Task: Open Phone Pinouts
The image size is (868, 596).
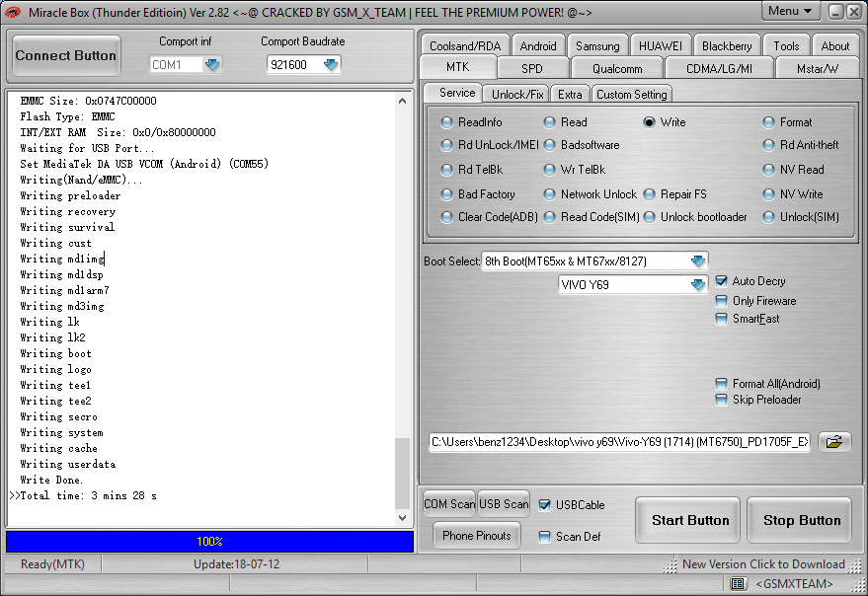Action: 477,535
